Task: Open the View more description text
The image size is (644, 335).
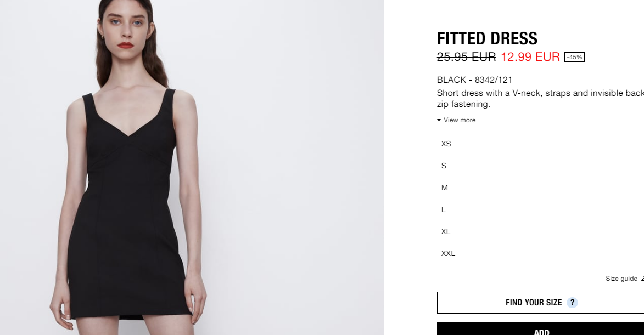Action: pos(459,120)
